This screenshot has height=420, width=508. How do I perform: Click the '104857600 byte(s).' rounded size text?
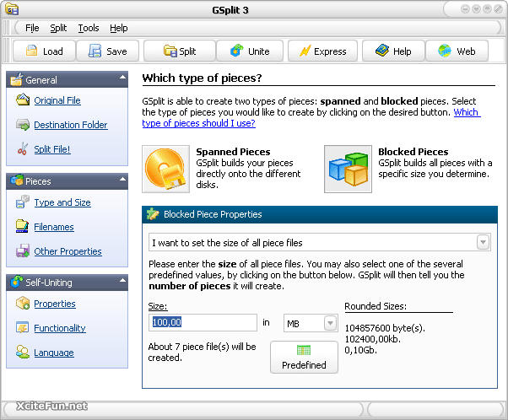pos(385,328)
